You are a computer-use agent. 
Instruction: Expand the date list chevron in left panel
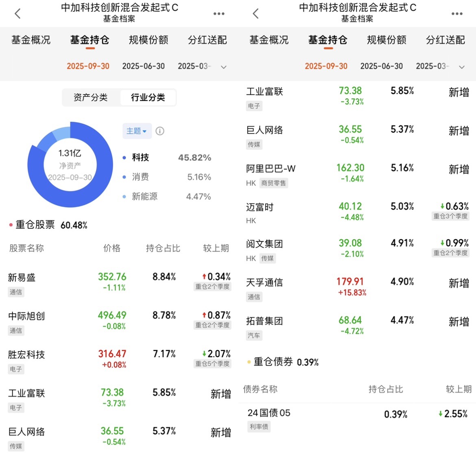coord(223,67)
